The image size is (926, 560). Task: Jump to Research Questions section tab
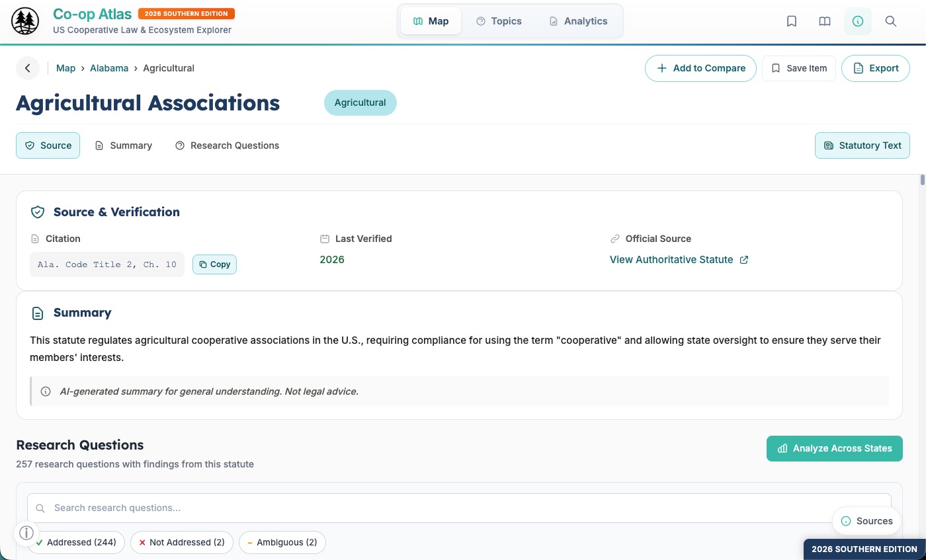(x=227, y=145)
